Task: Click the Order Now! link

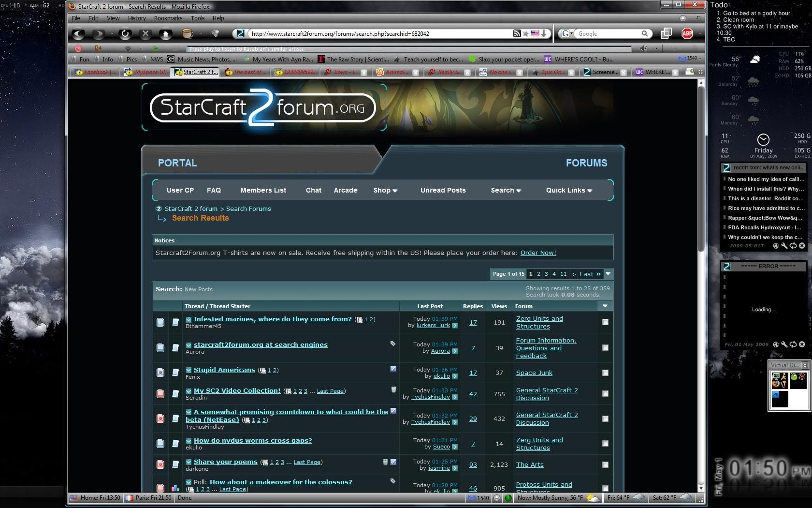Action: point(538,253)
